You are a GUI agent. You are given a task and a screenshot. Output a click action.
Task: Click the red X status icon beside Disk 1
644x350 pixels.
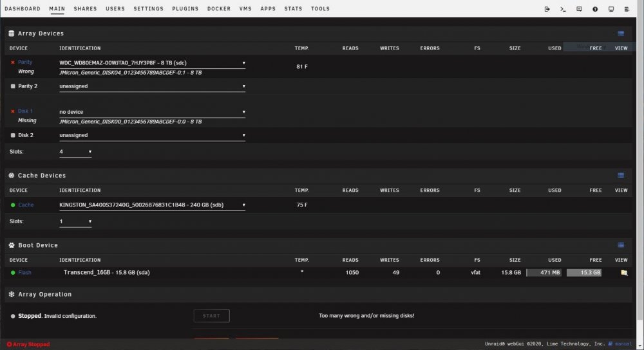(13, 111)
